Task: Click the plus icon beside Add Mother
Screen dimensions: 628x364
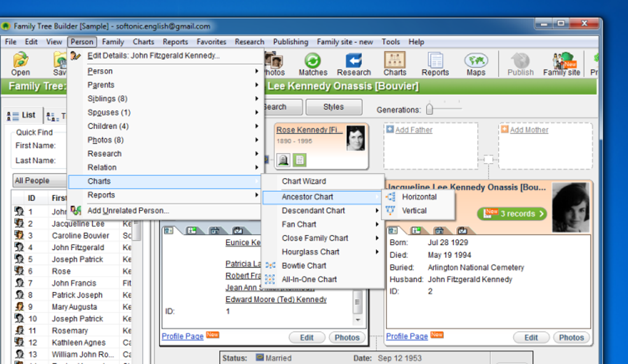Action: point(505,129)
